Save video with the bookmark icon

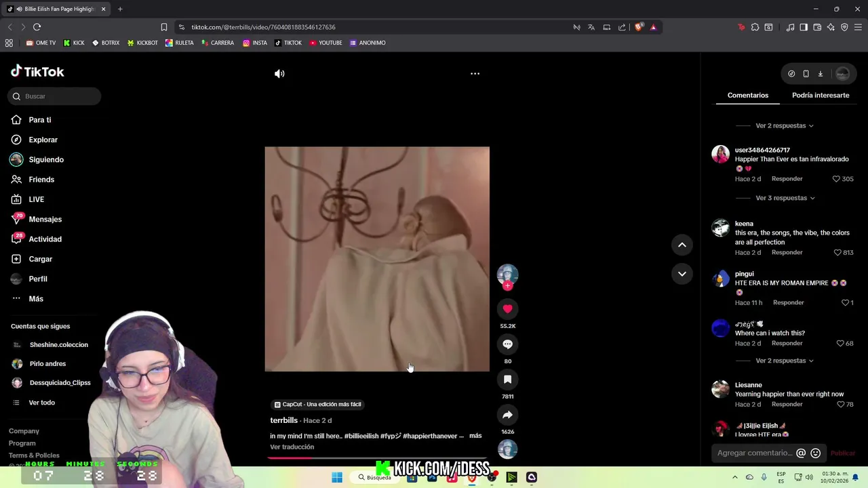pos(507,380)
